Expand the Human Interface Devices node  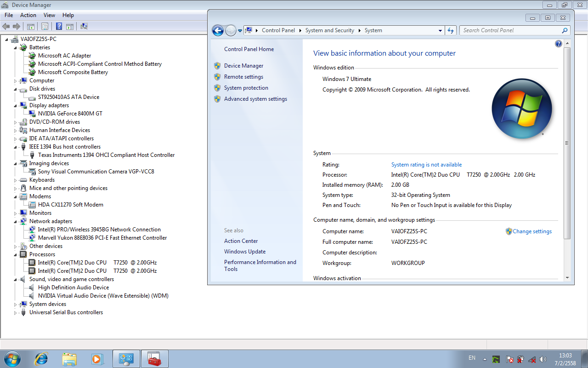pos(15,131)
